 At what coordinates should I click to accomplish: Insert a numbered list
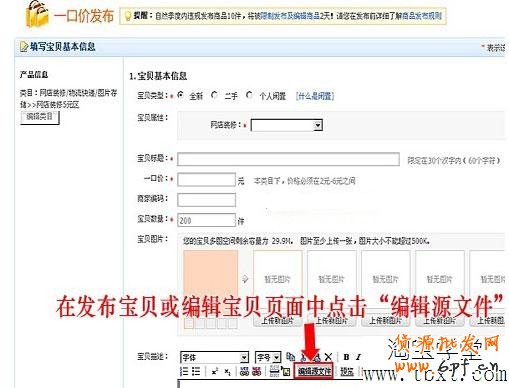pyautogui.click(x=184, y=371)
